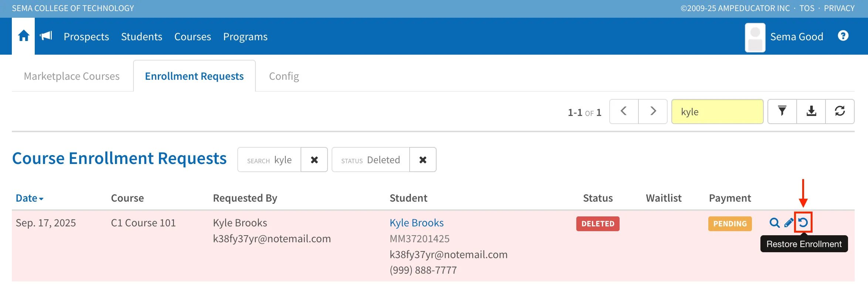Click the 'Sep. 17, 2025' date cell
Screen dimensions: 868x291
tap(46, 223)
